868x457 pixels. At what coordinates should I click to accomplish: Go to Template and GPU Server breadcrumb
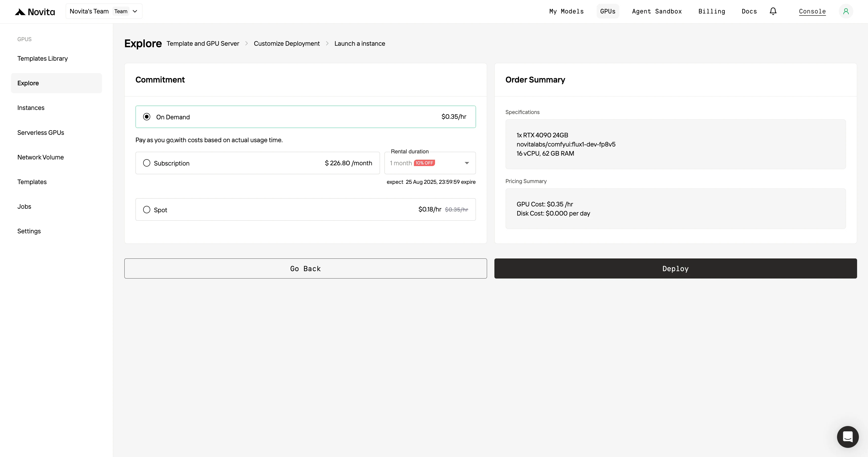(203, 43)
